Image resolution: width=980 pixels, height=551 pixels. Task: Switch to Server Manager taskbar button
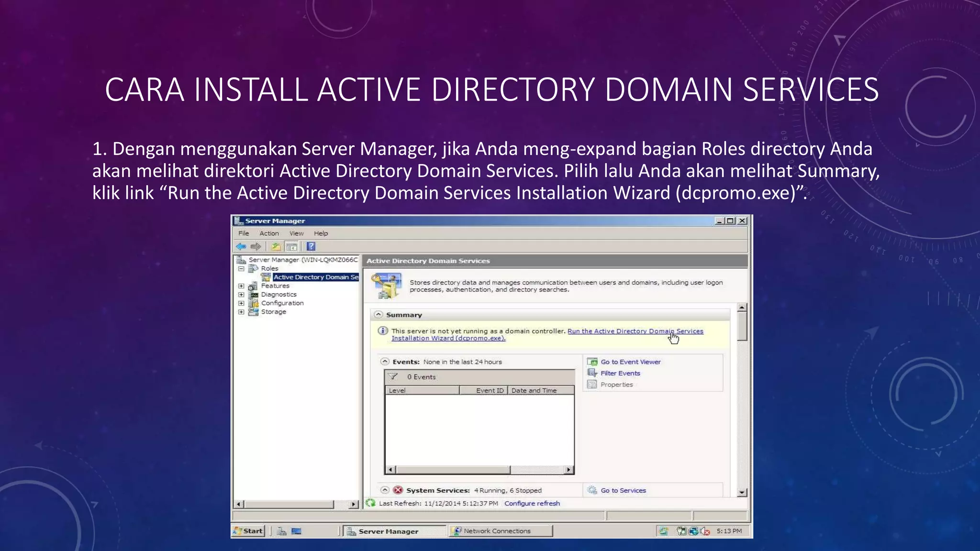[x=394, y=531]
